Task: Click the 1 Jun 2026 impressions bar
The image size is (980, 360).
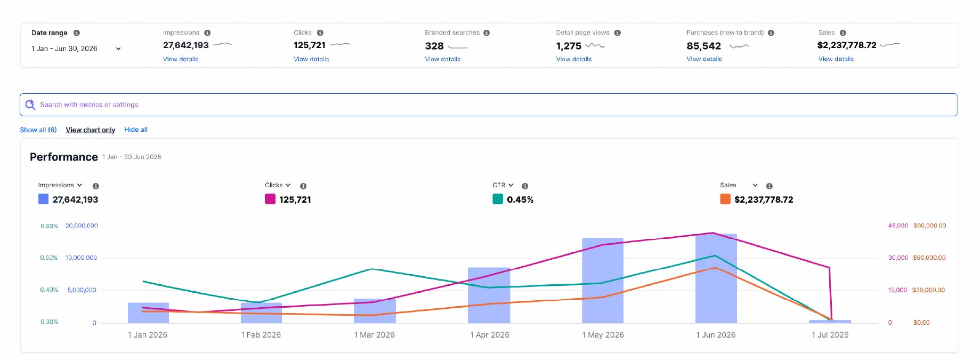Action: [x=716, y=278]
